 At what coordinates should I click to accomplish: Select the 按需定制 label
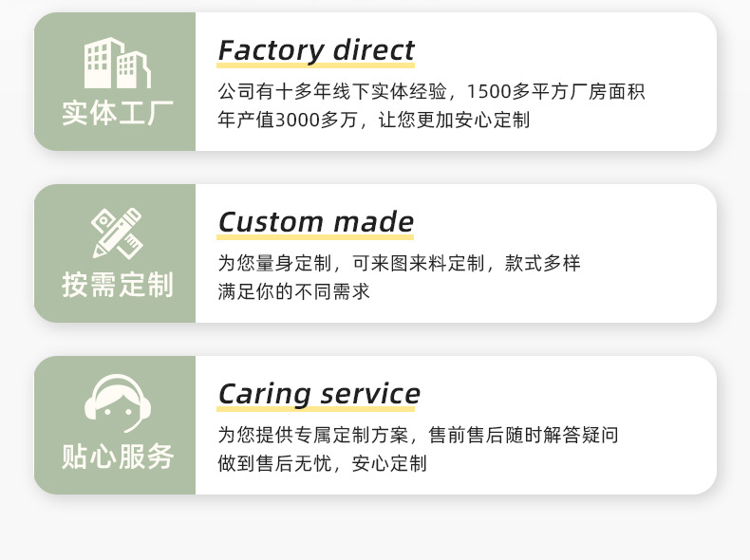point(118,284)
